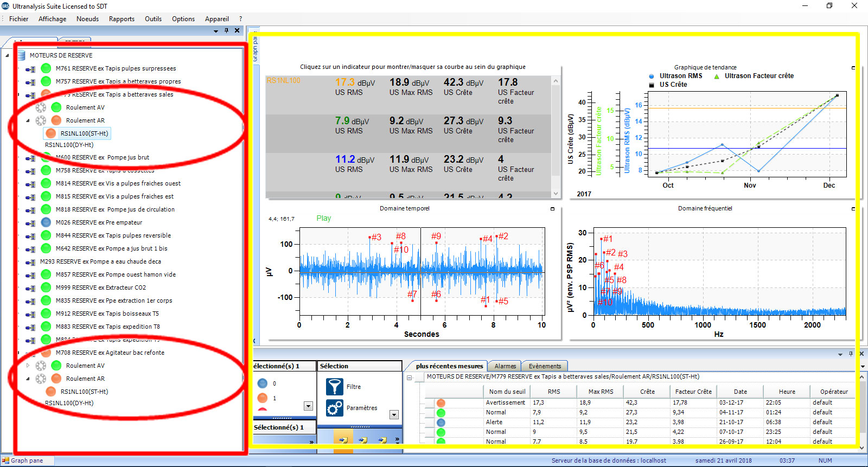Click the funnel Filtre icon
Viewport: 868px width, 467px height.
334,387
